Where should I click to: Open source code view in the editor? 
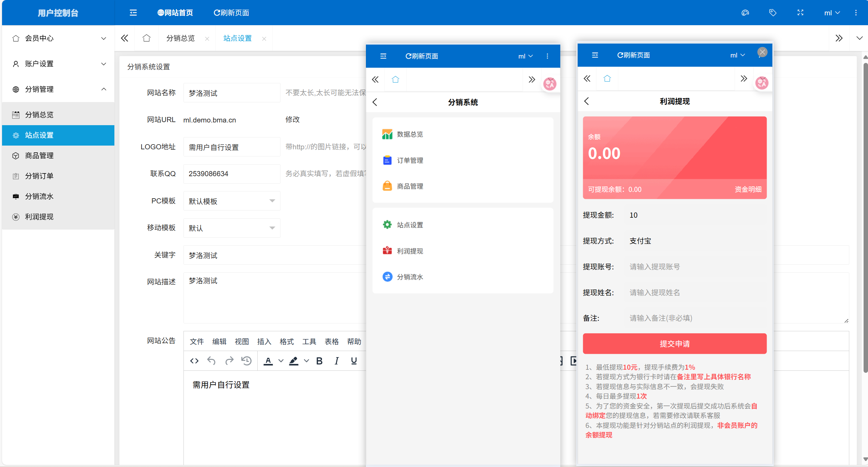point(194,361)
